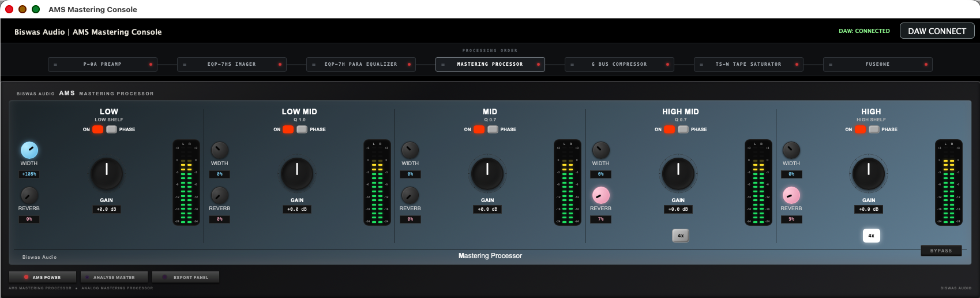Select the Mastering Processor tab

(x=490, y=64)
